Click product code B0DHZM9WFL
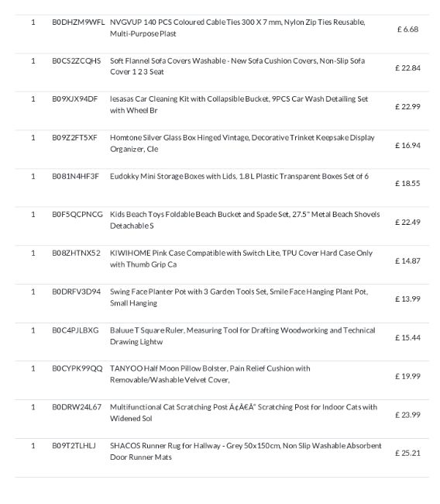 pyautogui.click(x=78, y=22)
